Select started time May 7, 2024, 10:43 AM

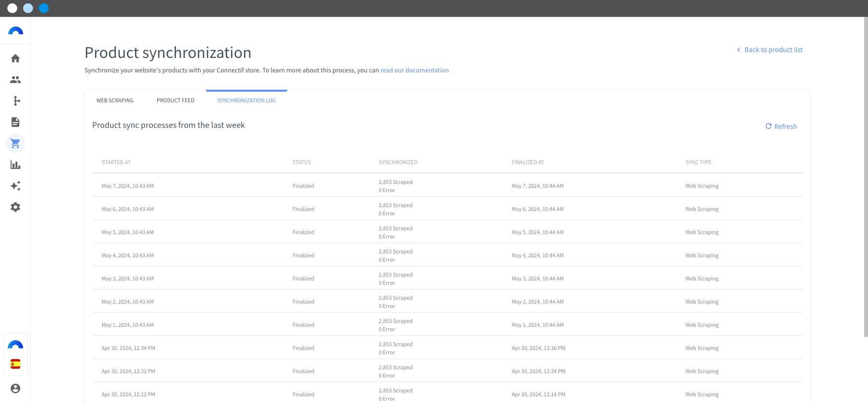pos(128,186)
